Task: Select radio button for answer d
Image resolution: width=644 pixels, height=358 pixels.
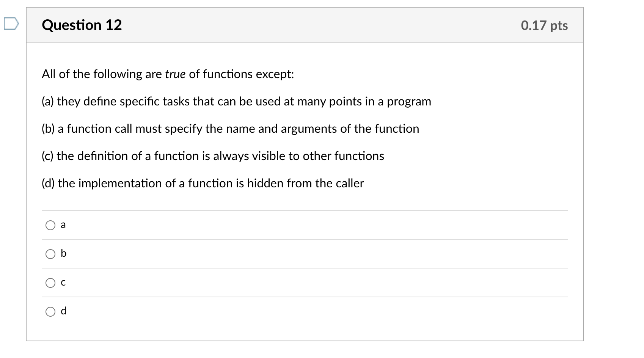Action: 50,311
